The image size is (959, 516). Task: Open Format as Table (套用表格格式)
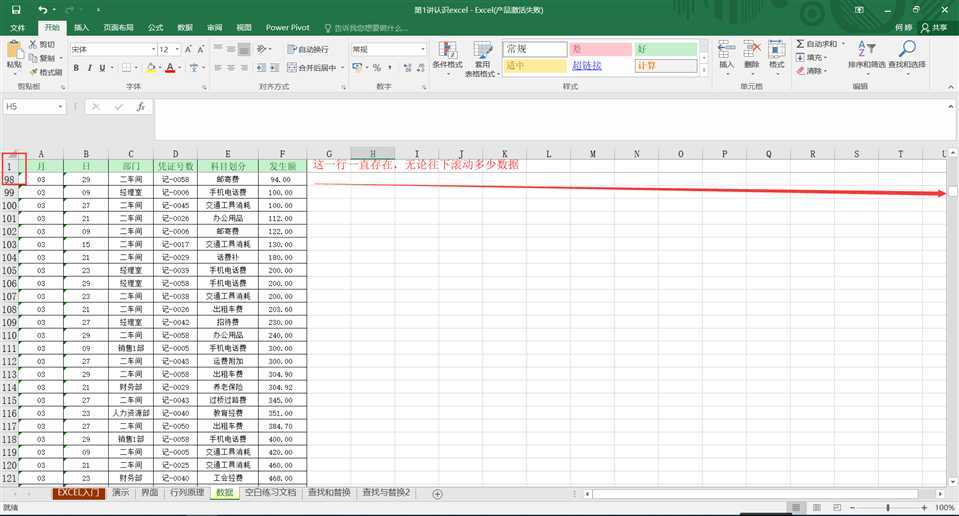(482, 59)
